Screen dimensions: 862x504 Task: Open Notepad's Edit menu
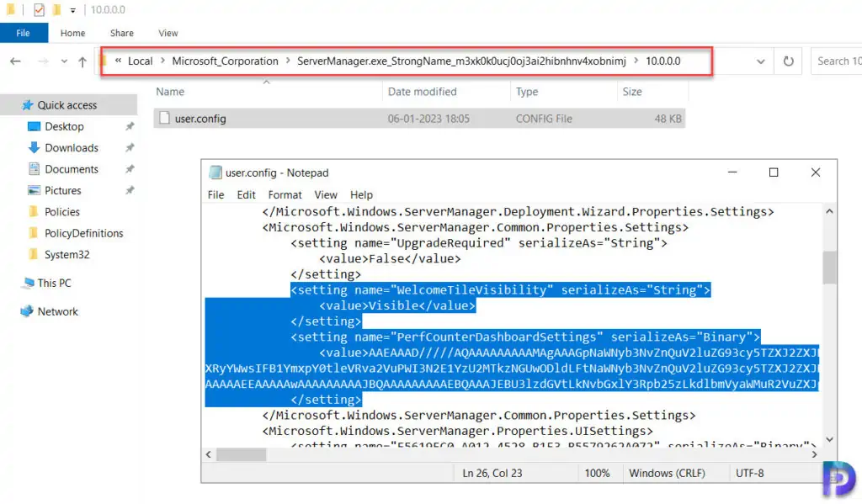tap(247, 194)
